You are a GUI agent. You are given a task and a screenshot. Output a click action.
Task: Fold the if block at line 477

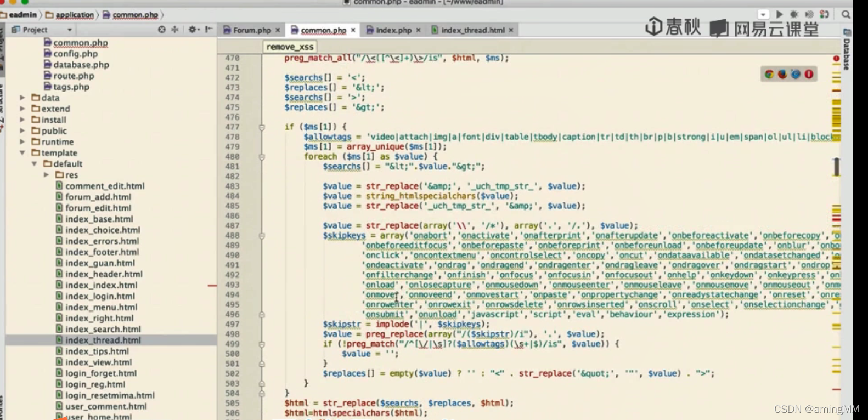(x=262, y=127)
